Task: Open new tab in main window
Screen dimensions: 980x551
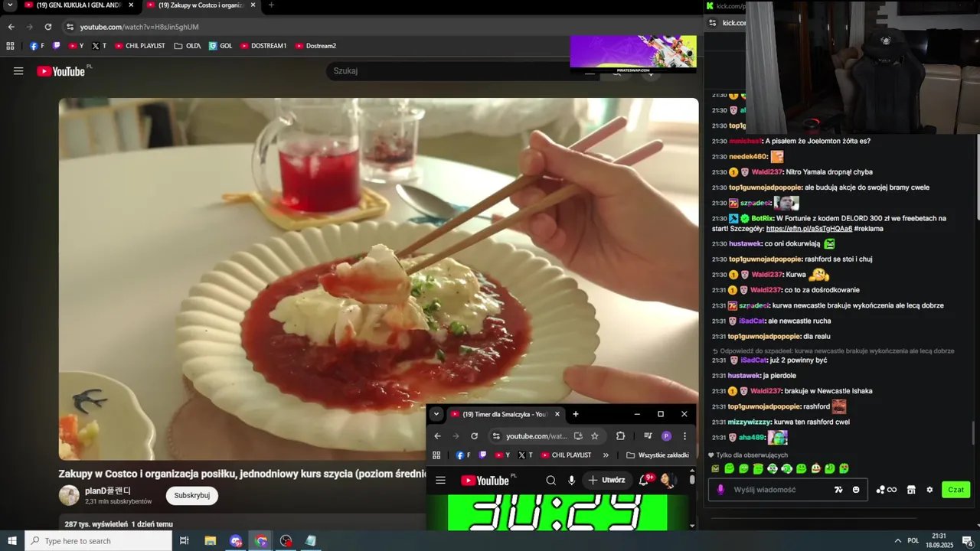Action: [271, 5]
